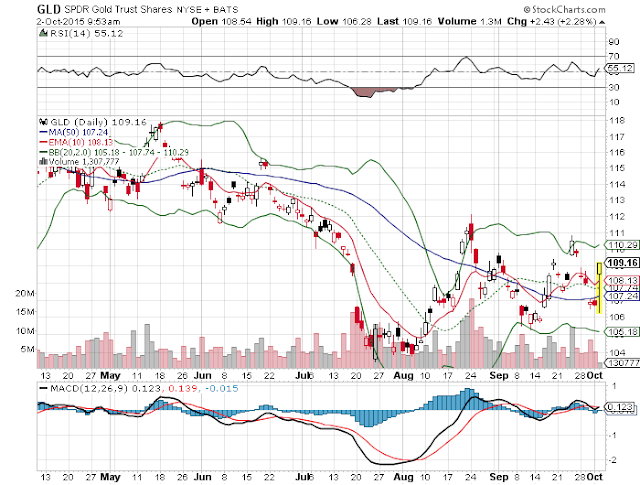Click the blue 107.24 MA price tag
Image resolution: width=640 pixels, height=485 pixels.
tap(623, 296)
